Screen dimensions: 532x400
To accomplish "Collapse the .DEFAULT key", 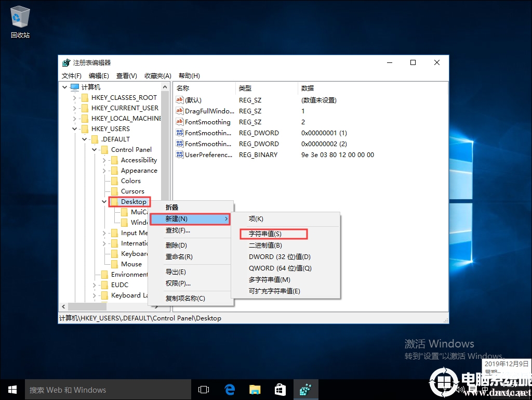I will click(85, 139).
